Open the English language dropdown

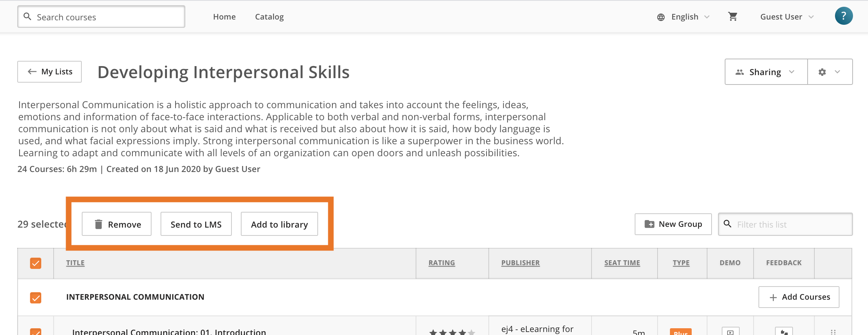(683, 17)
